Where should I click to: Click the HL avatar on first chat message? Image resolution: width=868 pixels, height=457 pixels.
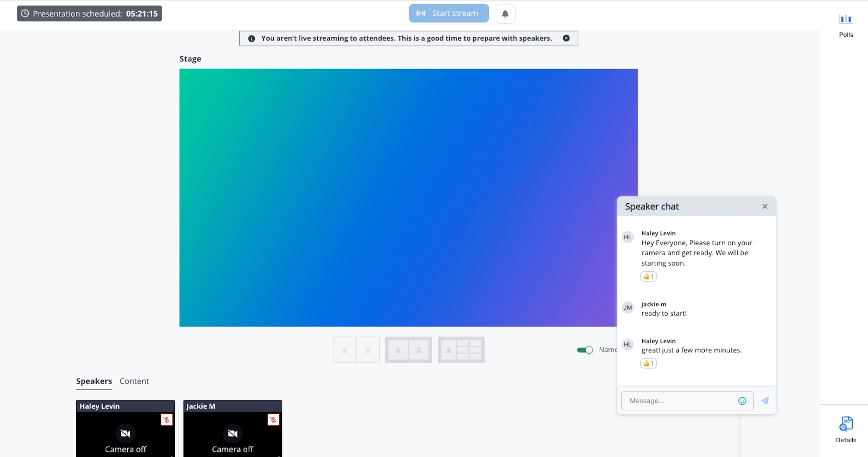pos(627,237)
